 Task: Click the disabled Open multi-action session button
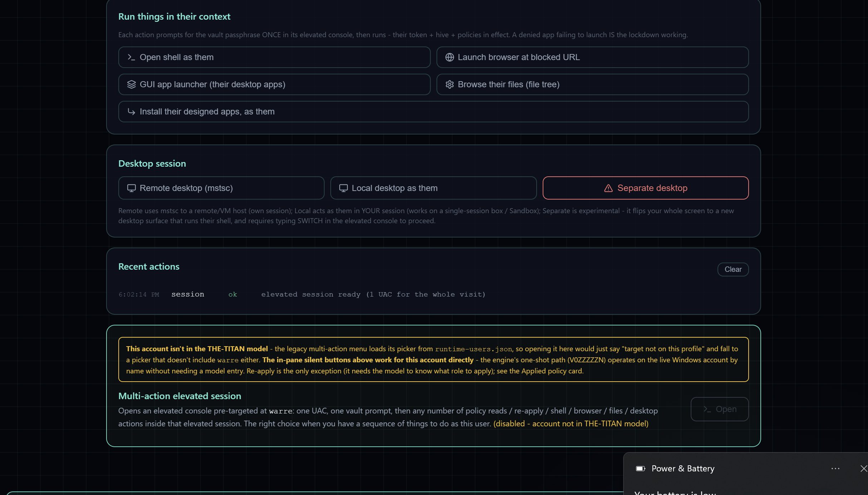tap(719, 409)
